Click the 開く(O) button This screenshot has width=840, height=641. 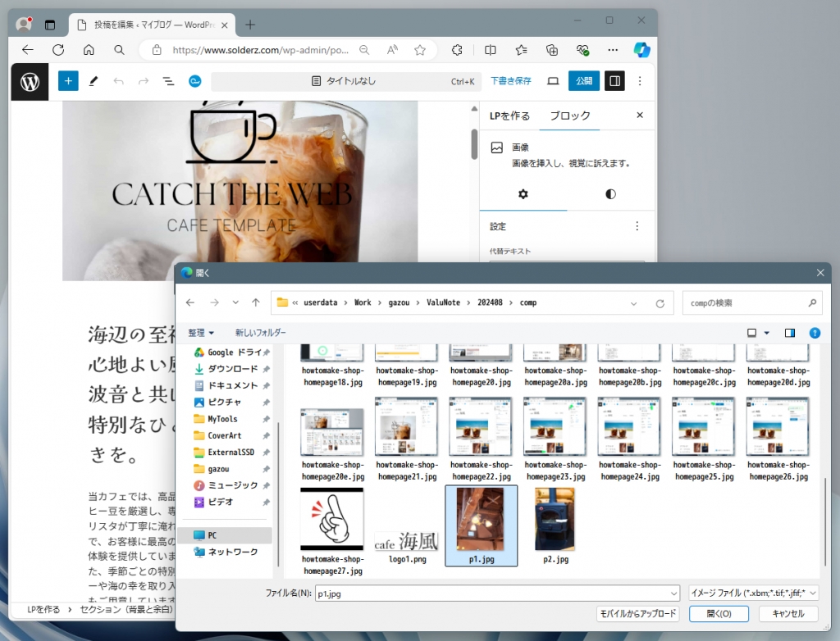coord(719,614)
